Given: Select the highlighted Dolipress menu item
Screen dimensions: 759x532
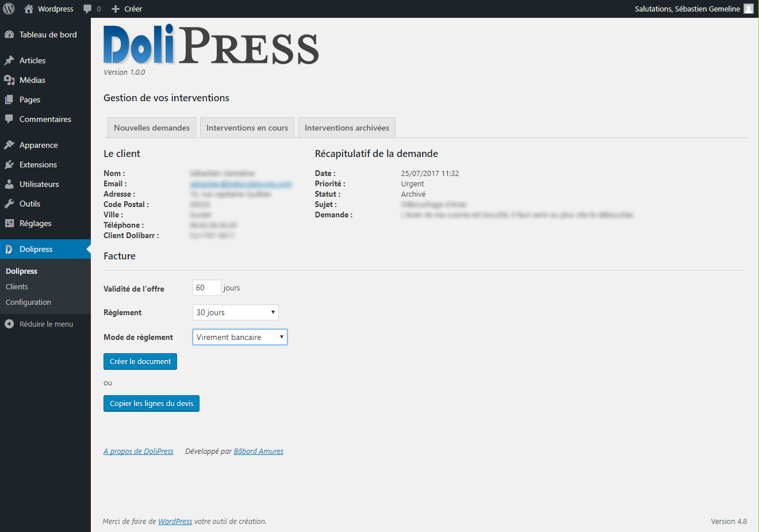Looking at the screenshot, I should [x=45, y=249].
